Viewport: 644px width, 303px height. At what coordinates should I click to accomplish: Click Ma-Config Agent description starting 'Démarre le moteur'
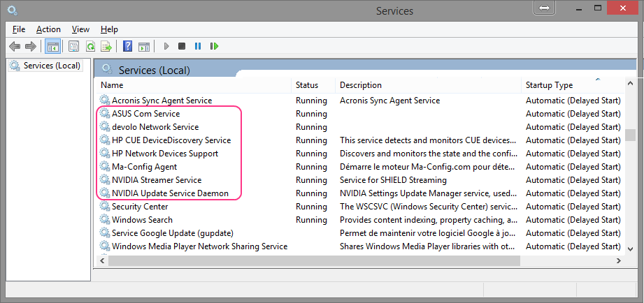click(x=427, y=167)
